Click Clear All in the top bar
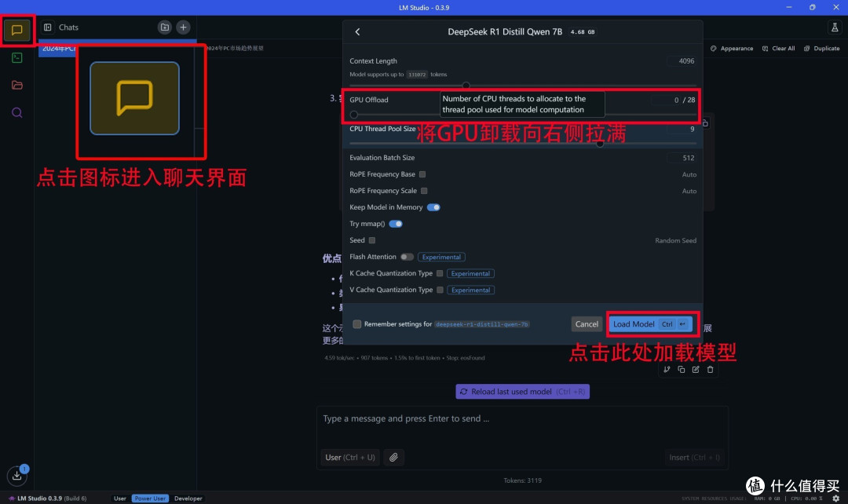 pos(778,48)
